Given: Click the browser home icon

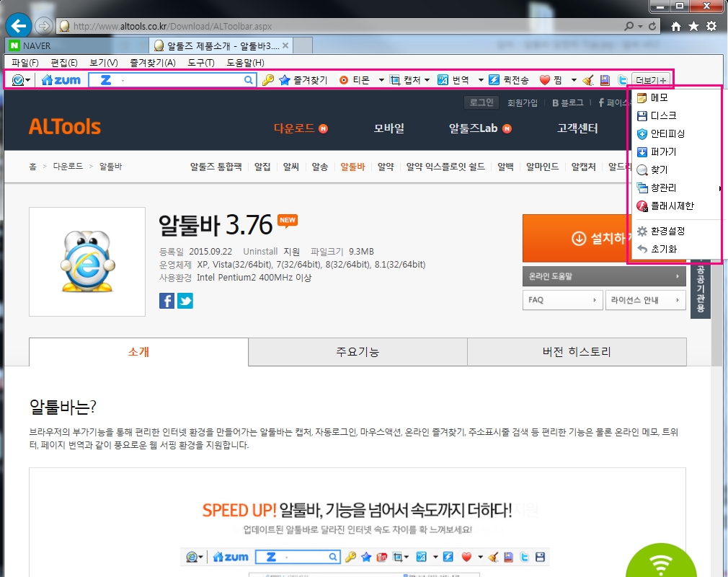Looking at the screenshot, I should click(x=676, y=27).
